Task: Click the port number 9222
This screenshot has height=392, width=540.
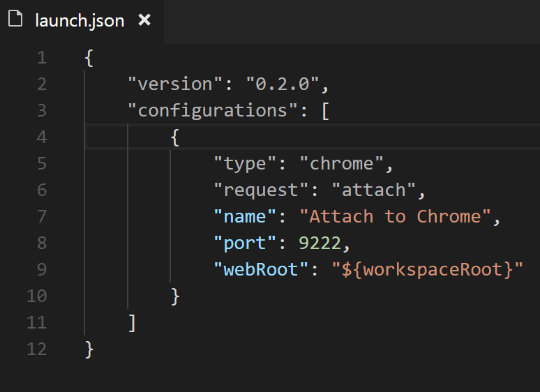Action: click(320, 243)
